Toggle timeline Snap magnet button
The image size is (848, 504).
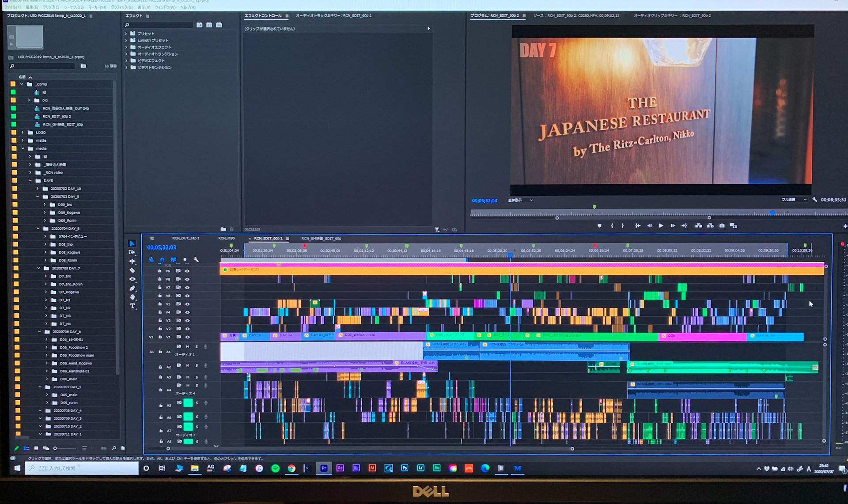point(162,260)
